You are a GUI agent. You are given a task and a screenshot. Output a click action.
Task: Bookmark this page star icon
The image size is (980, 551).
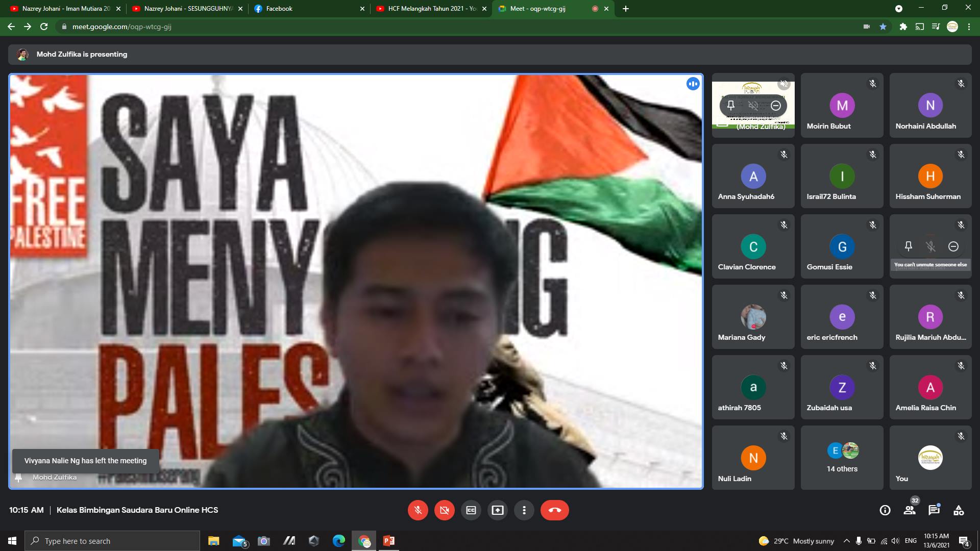(x=883, y=27)
